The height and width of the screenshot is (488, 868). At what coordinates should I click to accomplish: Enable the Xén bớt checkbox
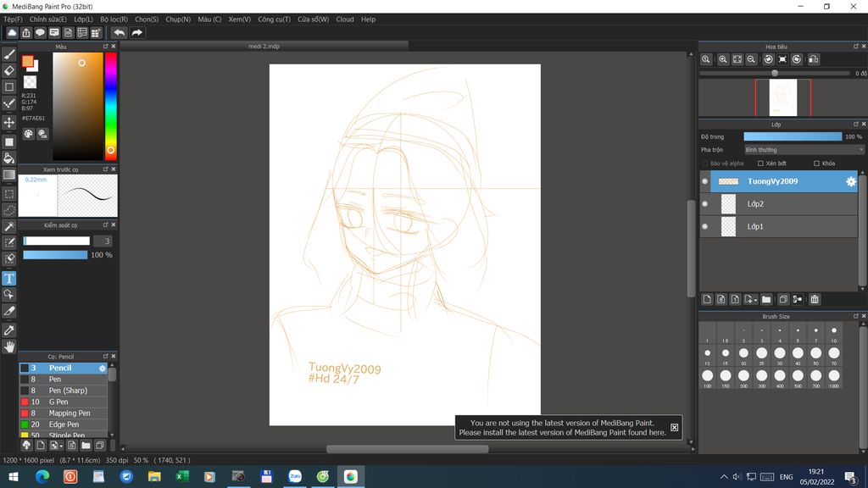[x=760, y=164]
